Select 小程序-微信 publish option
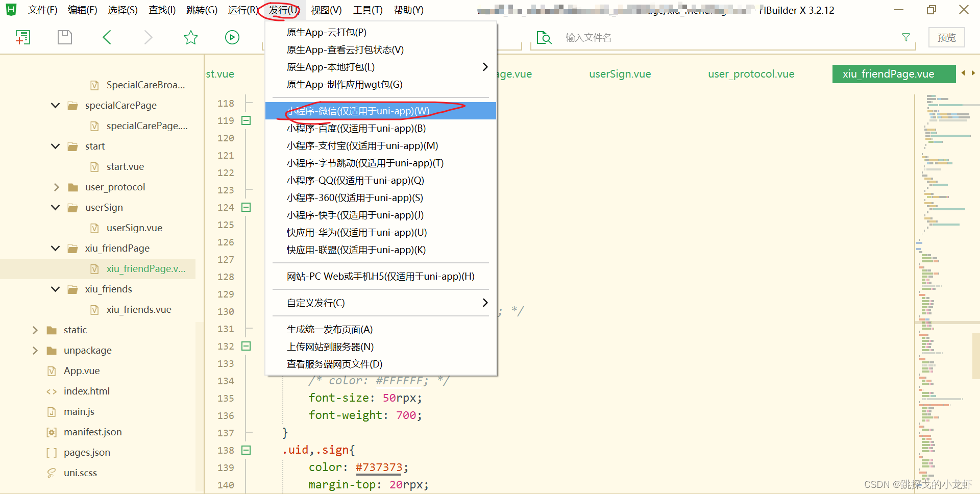Image resolution: width=980 pixels, height=494 pixels. point(381,111)
